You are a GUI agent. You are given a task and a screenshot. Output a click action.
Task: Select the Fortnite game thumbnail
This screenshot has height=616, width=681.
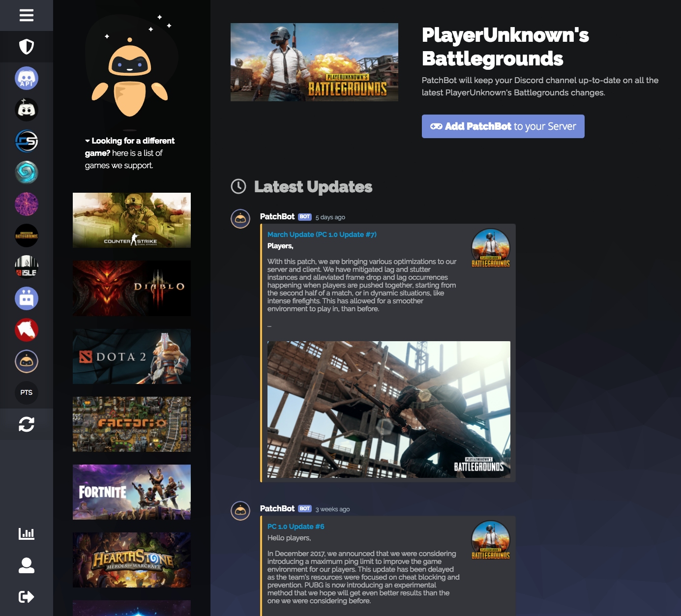131,492
